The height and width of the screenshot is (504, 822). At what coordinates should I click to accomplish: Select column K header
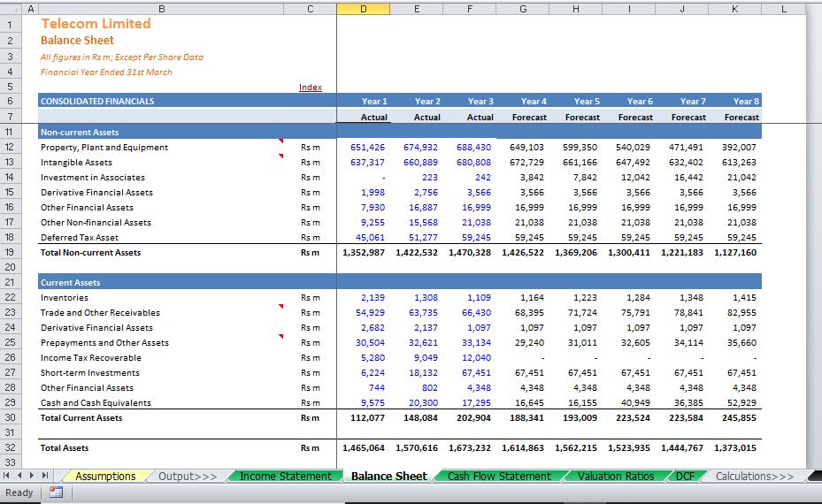pos(734,9)
